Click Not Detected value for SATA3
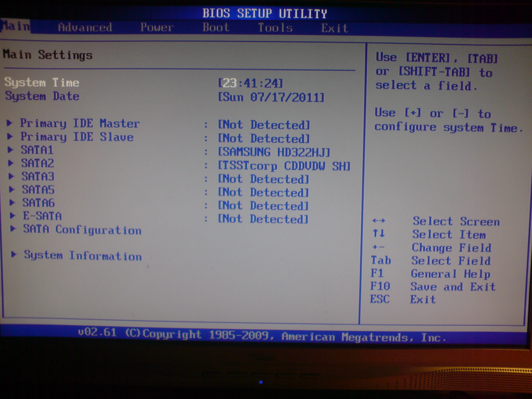The height and width of the screenshot is (399, 532). point(263,179)
